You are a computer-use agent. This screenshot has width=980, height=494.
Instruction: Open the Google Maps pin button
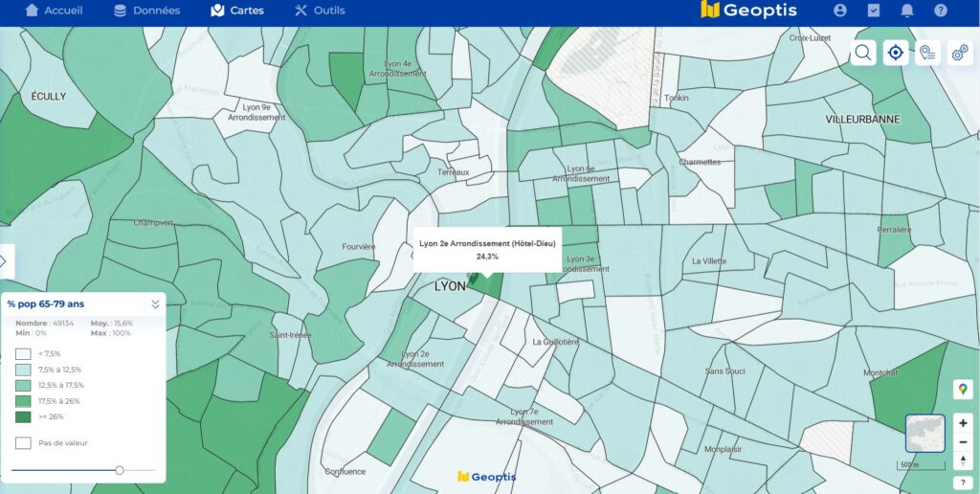coord(963,389)
